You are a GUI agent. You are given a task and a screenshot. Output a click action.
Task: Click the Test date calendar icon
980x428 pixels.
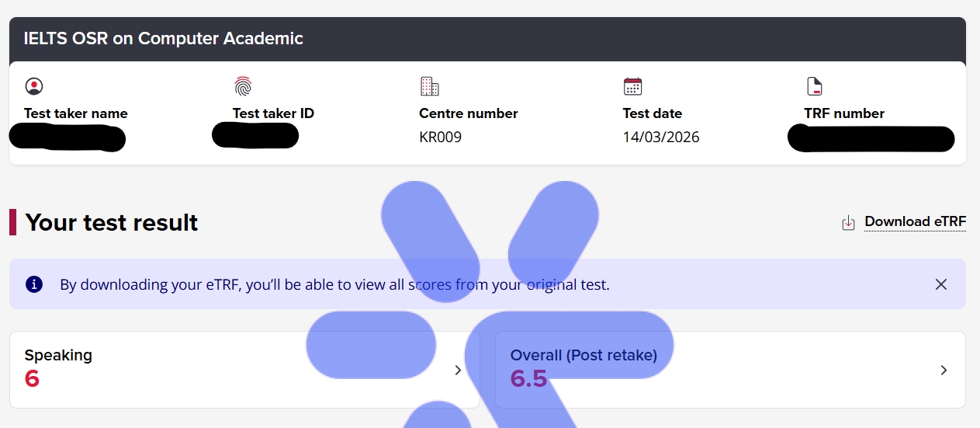(632, 86)
